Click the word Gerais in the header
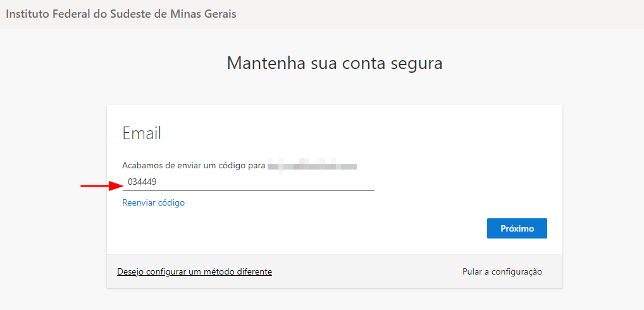Image resolution: width=644 pixels, height=310 pixels. click(x=218, y=14)
